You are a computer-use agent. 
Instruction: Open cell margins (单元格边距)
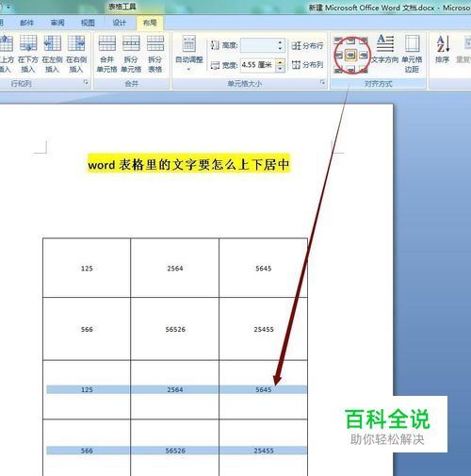pyautogui.click(x=412, y=54)
